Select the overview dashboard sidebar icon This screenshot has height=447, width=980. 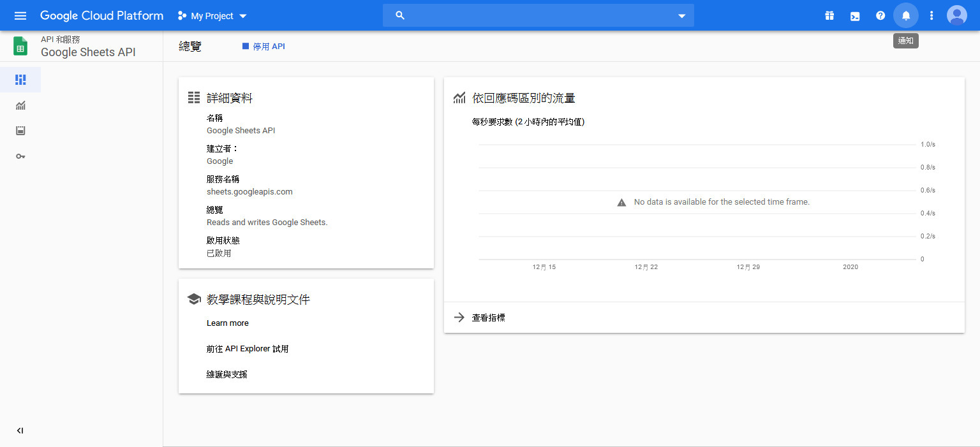point(20,80)
